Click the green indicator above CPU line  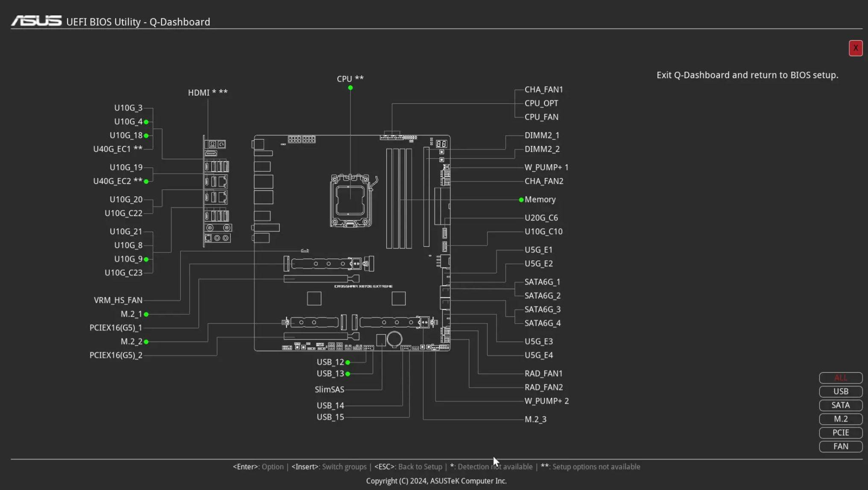click(x=350, y=88)
